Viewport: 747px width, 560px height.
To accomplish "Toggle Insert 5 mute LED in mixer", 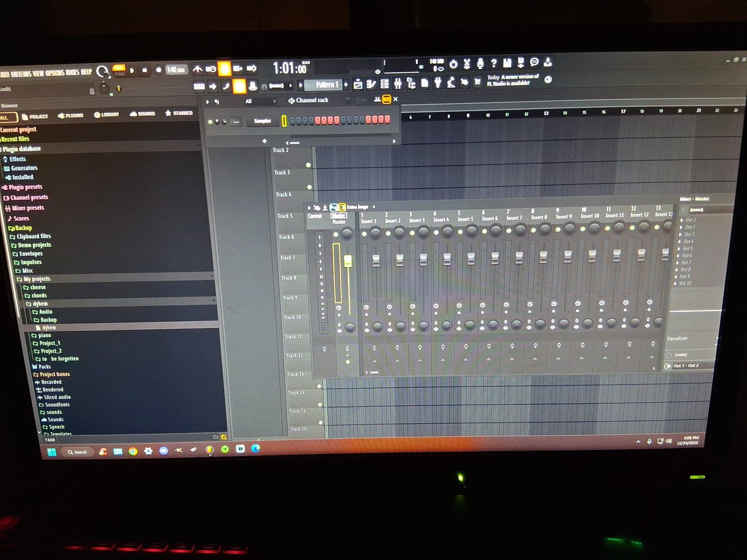I will (x=460, y=232).
